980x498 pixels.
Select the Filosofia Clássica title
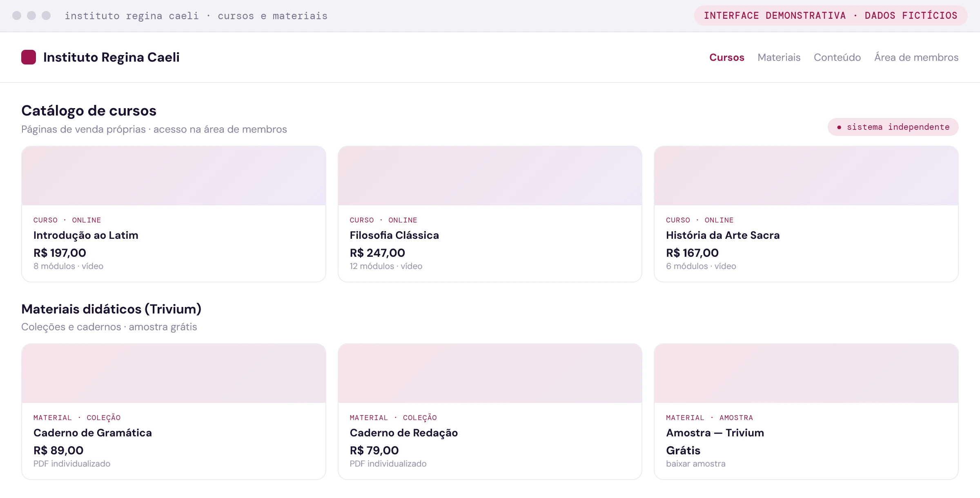[394, 235]
